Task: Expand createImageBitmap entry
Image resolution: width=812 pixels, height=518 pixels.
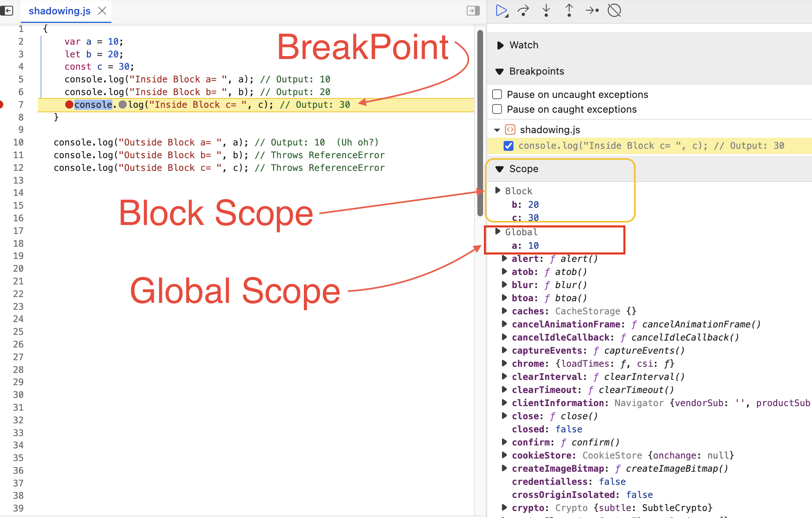Action: coord(504,468)
